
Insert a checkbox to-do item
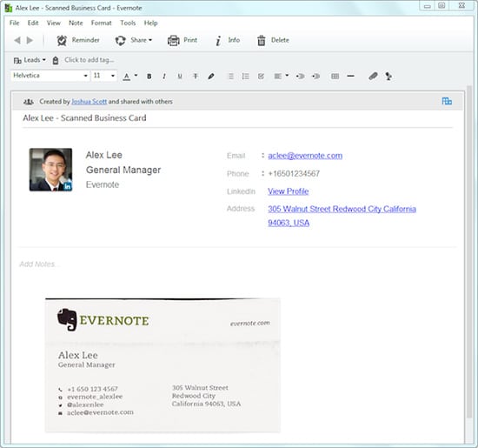pos(261,77)
